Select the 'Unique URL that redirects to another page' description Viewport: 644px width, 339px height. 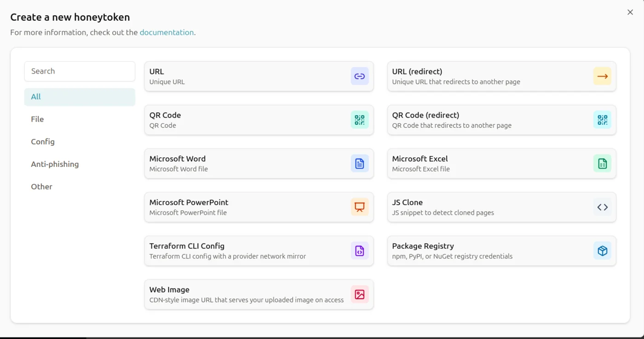(456, 82)
